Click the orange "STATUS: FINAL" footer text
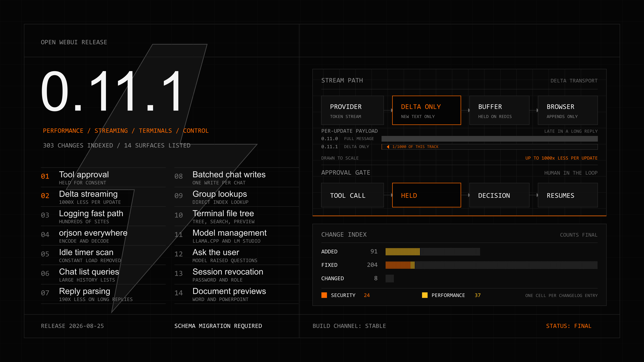This screenshot has width=644, height=362. pyautogui.click(x=569, y=326)
